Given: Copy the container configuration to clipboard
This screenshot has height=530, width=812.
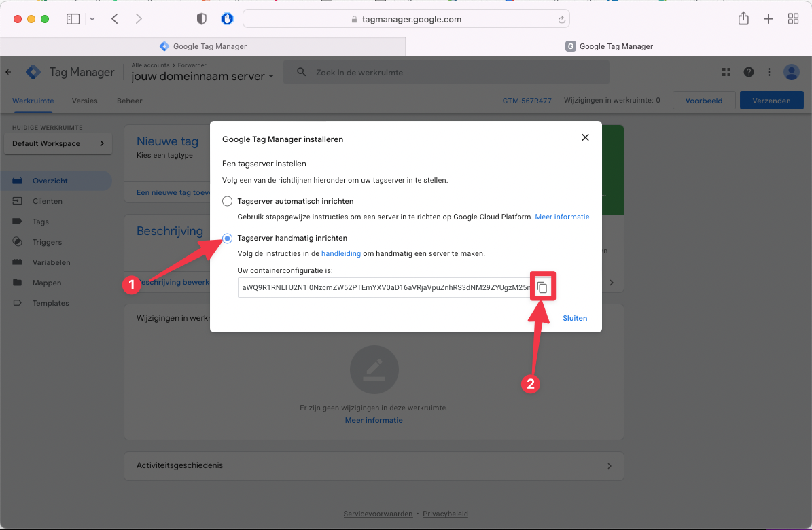Looking at the screenshot, I should (x=542, y=287).
